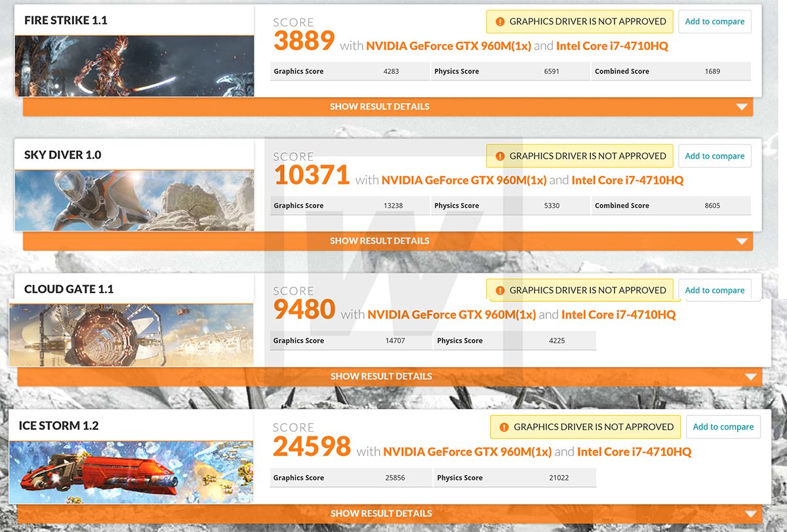
Task: Click Cloud Gate 'SHOW RESULT DETAILS' text
Action: (381, 377)
